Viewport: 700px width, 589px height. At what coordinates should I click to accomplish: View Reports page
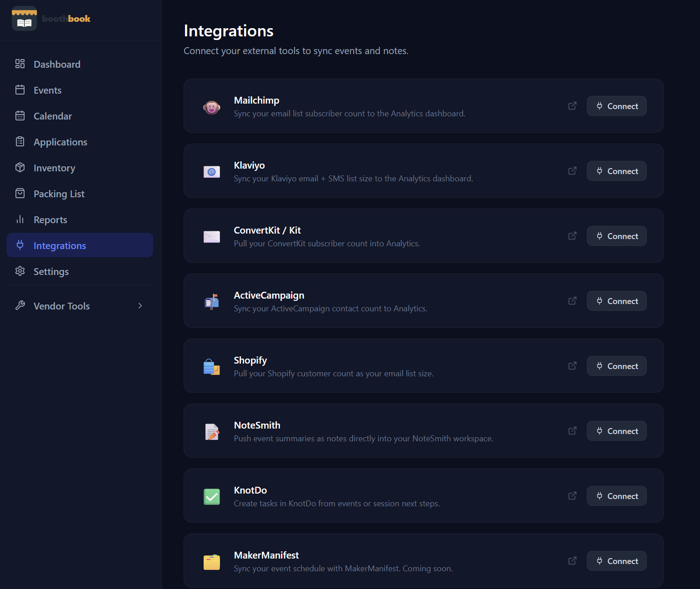coord(80,220)
